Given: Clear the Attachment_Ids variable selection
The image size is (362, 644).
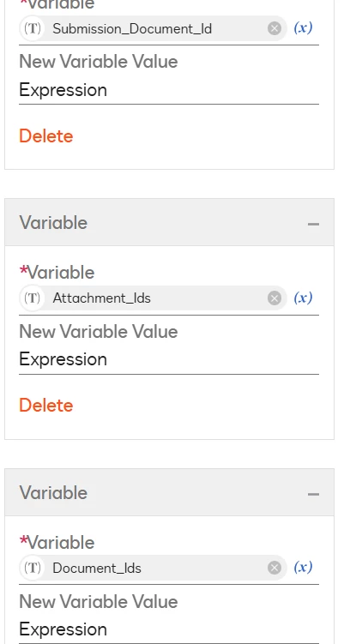Looking at the screenshot, I should pos(275,298).
